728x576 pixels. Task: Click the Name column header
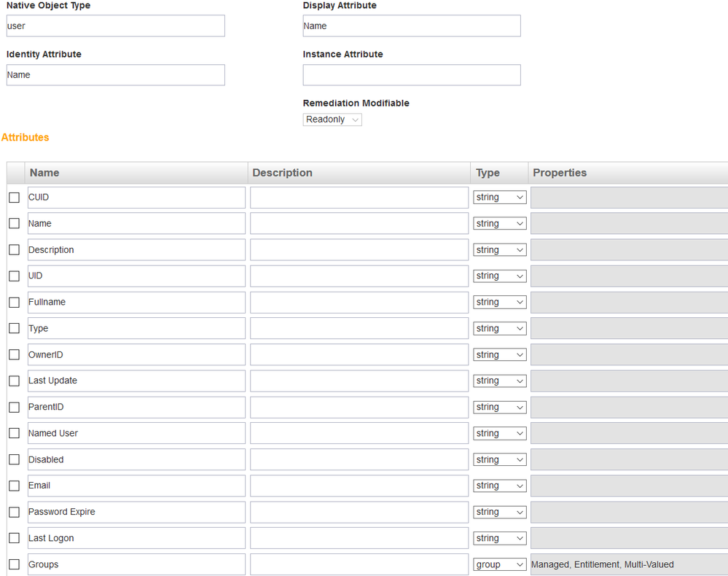[x=44, y=173]
